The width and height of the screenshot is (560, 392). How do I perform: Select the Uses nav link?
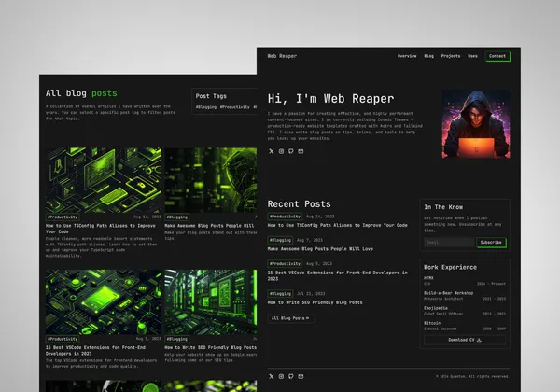472,56
